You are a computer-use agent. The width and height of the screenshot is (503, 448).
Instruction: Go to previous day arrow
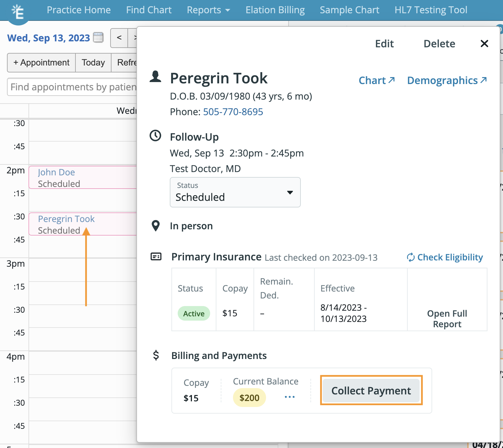click(119, 38)
